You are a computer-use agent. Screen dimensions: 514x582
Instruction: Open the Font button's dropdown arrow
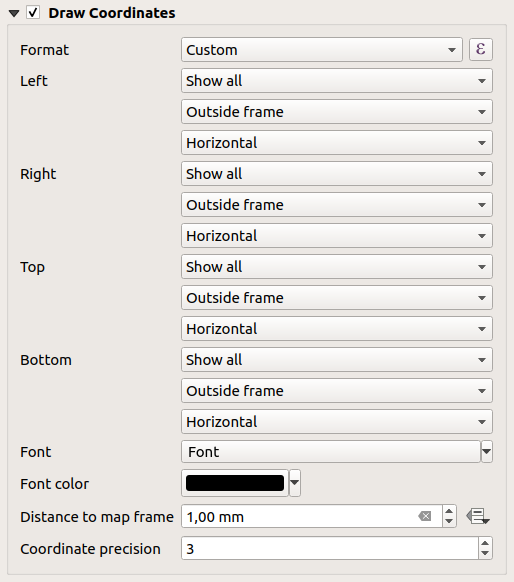[x=487, y=452]
